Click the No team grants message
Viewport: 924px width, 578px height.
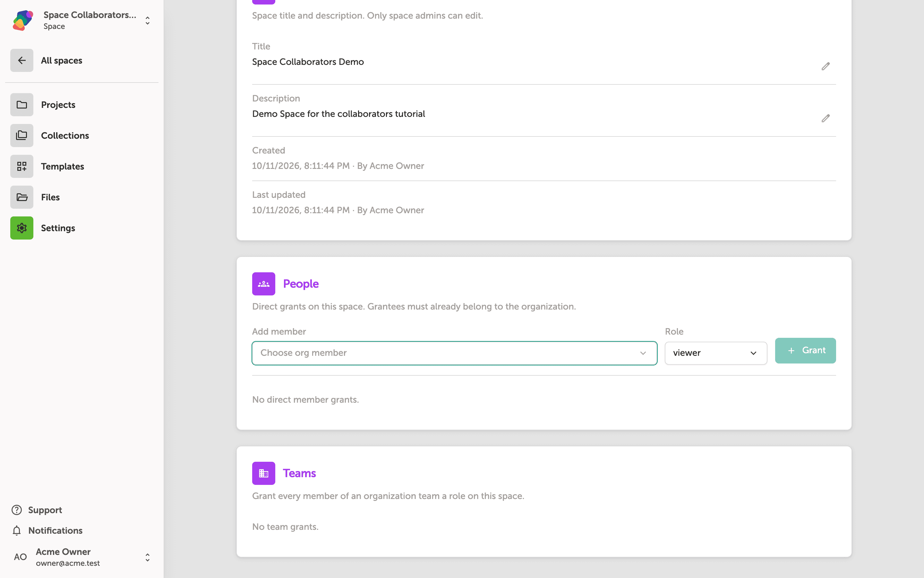click(x=285, y=527)
